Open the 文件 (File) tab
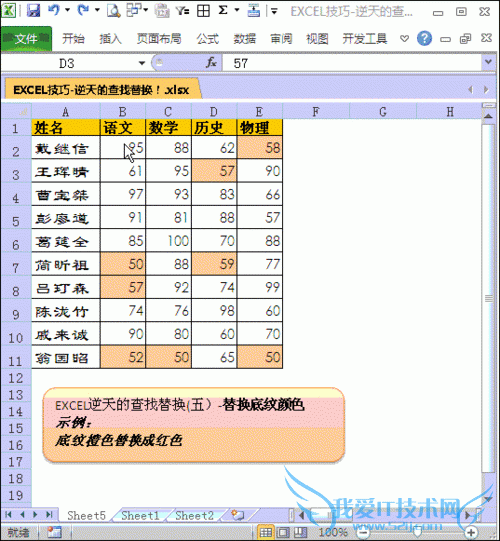 tap(26, 38)
